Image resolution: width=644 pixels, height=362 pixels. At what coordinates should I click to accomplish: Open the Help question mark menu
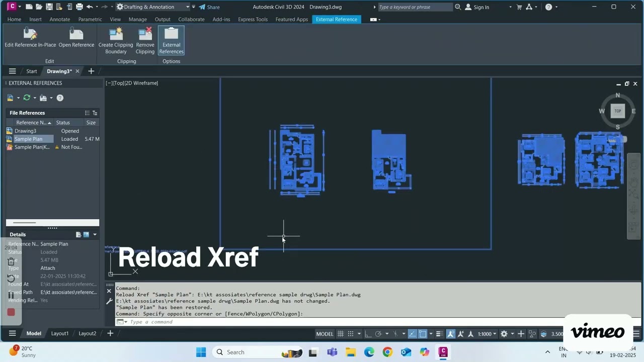548,7
